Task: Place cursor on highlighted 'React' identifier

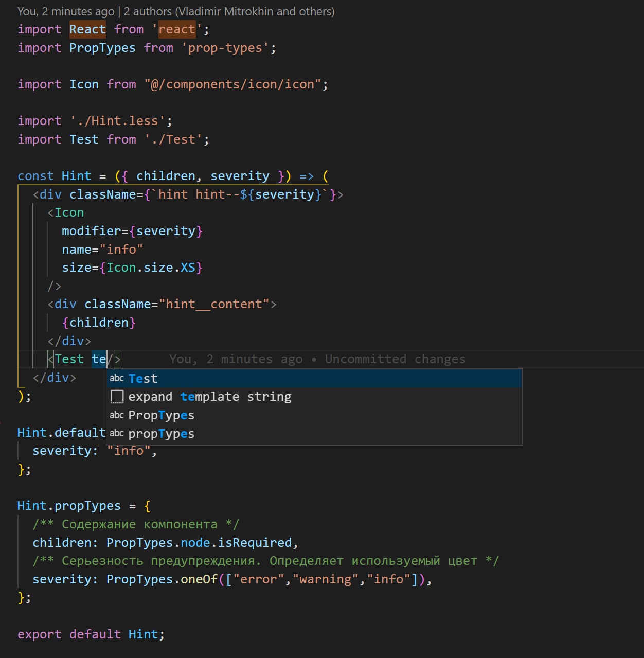Action: tap(88, 29)
